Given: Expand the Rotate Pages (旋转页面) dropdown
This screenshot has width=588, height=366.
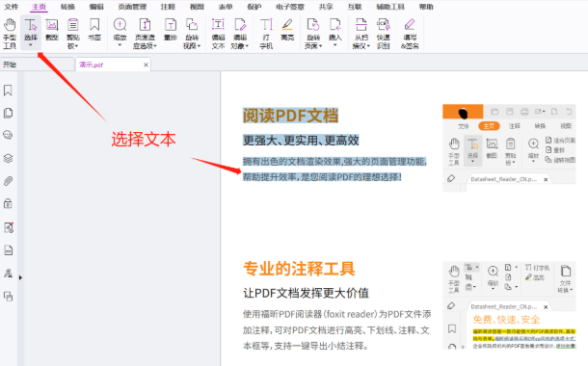Looking at the screenshot, I should coord(321,46).
